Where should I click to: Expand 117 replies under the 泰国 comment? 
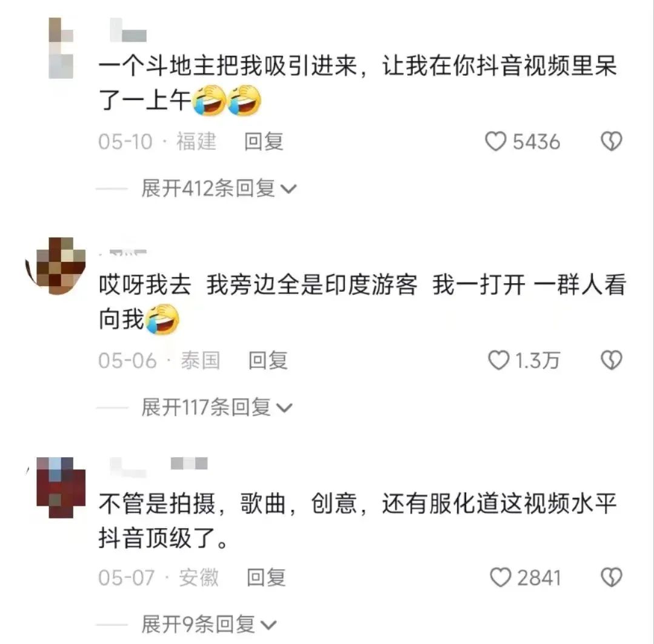(x=217, y=407)
